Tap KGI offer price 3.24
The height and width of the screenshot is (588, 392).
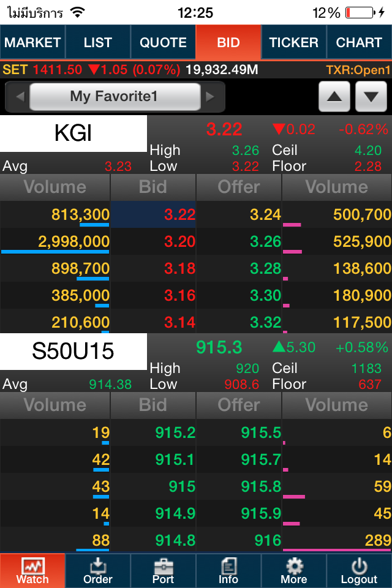click(x=266, y=214)
